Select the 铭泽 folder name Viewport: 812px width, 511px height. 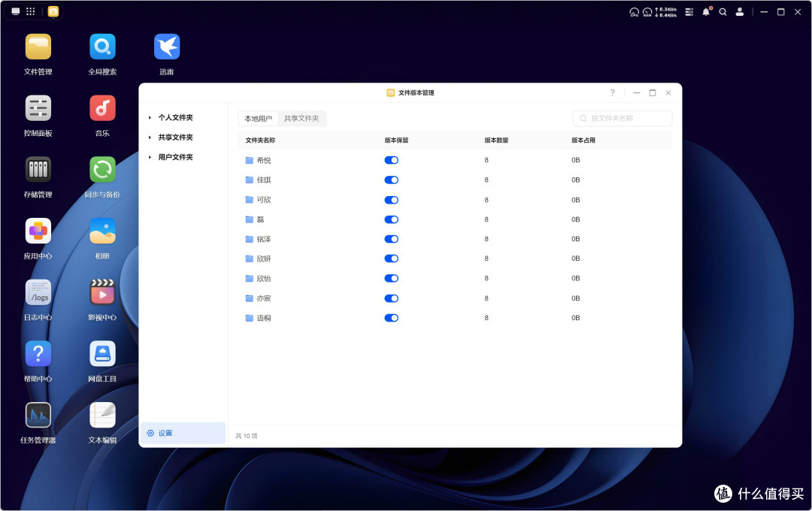[x=264, y=239]
